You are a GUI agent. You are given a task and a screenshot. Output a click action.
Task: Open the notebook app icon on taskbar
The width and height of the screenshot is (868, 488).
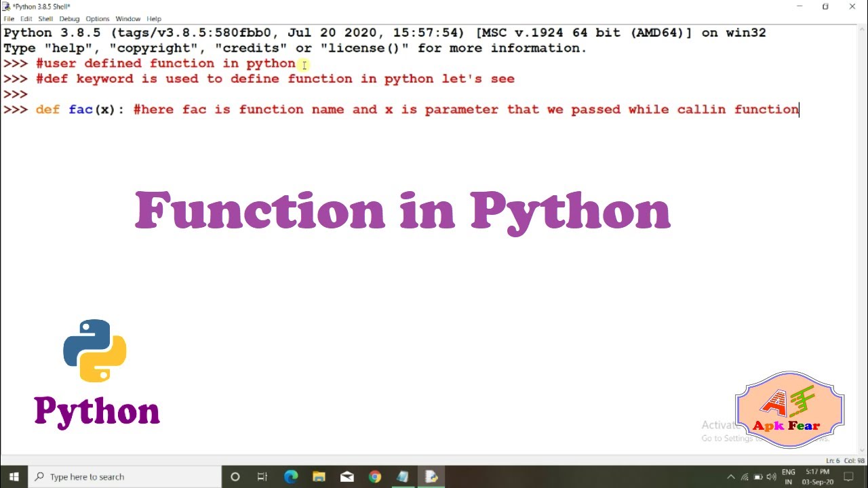[403, 476]
